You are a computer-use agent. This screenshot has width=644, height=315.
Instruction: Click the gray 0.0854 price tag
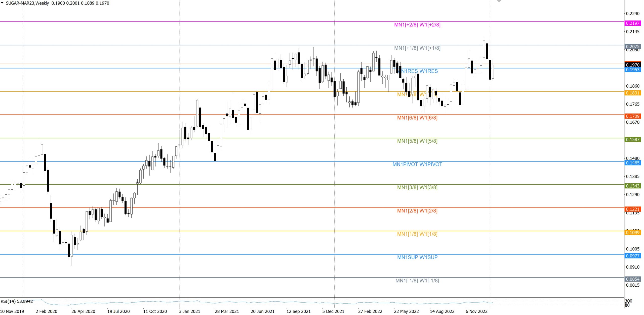click(632, 279)
